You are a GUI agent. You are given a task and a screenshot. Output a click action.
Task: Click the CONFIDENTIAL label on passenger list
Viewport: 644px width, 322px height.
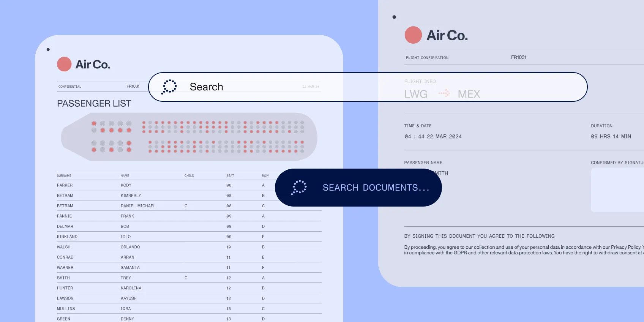pos(70,87)
